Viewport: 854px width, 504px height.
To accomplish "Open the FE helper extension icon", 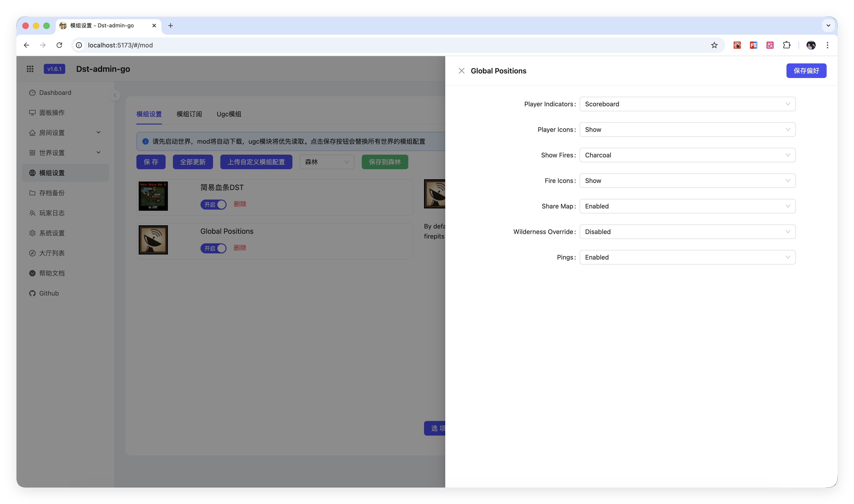I will (753, 45).
